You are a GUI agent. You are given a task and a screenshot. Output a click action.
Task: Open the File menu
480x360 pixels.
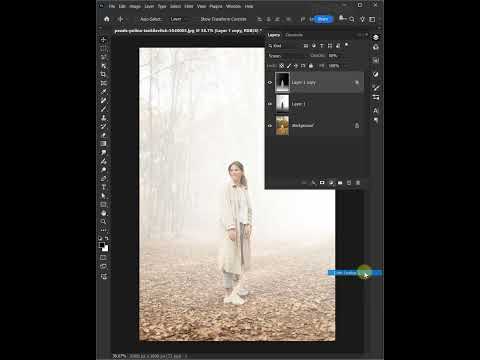coord(112,6)
